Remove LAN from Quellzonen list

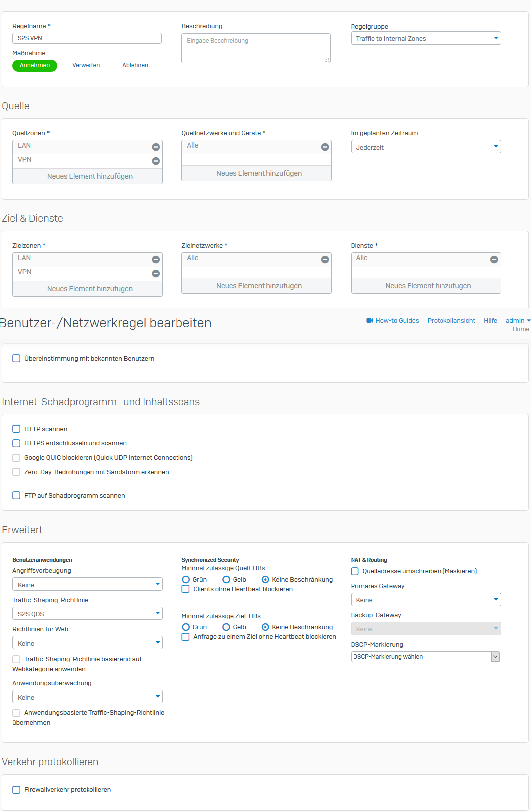pos(156,147)
